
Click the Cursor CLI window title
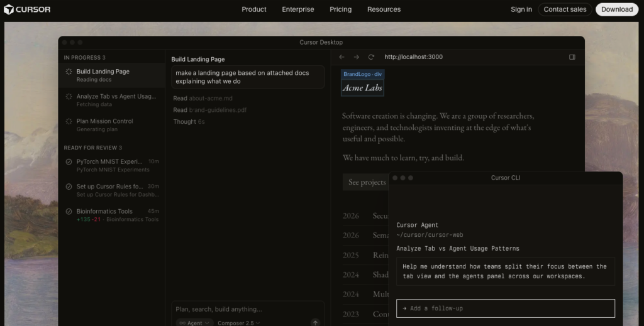click(x=506, y=178)
